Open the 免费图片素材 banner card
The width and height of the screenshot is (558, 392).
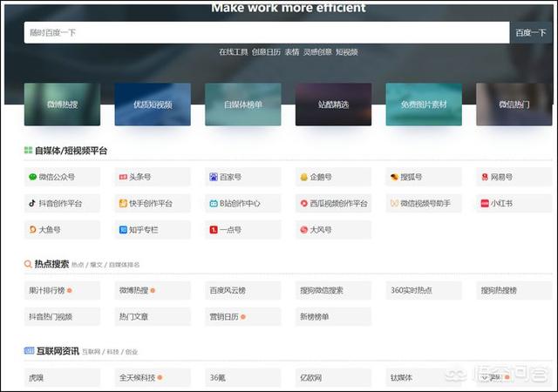click(x=424, y=105)
